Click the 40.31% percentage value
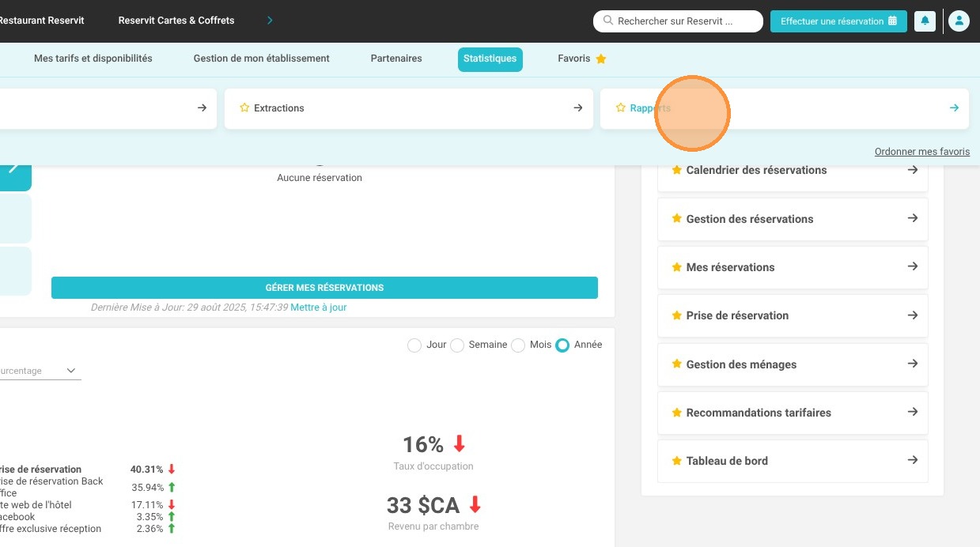This screenshot has height=547, width=980. click(x=147, y=470)
